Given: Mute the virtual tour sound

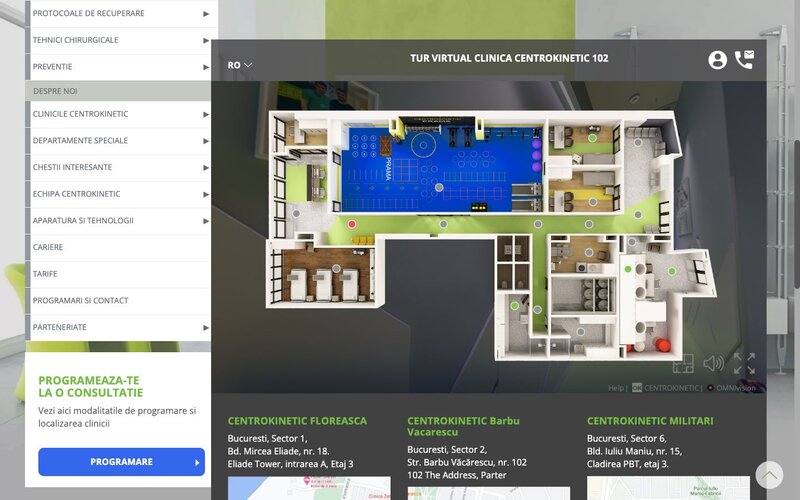Looking at the screenshot, I should coord(713,364).
